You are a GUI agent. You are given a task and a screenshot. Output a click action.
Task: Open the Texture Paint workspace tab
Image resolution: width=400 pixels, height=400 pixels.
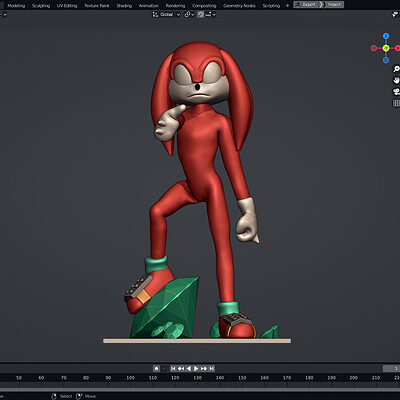point(97,6)
